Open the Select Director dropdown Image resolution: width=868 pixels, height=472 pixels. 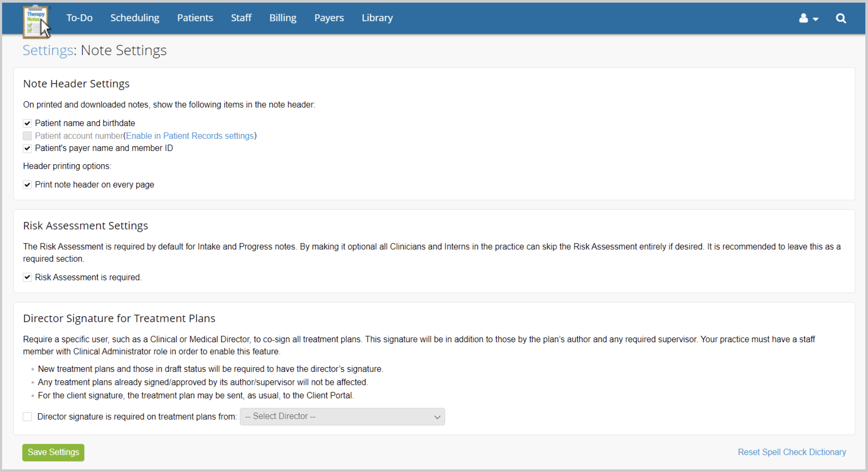[342, 416]
